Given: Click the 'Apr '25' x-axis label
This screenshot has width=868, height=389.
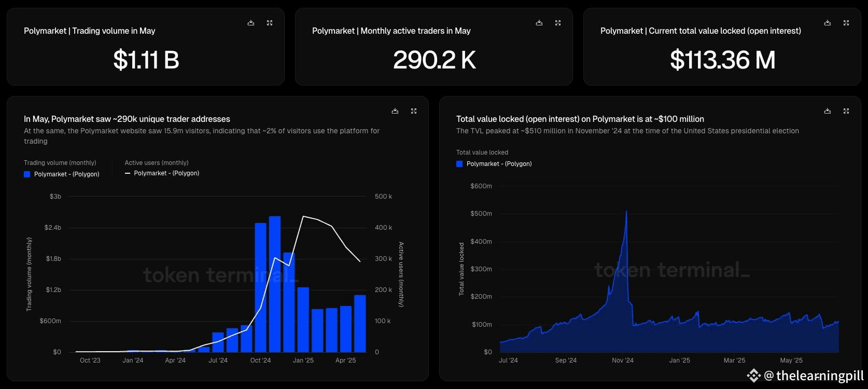Looking at the screenshot, I should (x=346, y=360).
